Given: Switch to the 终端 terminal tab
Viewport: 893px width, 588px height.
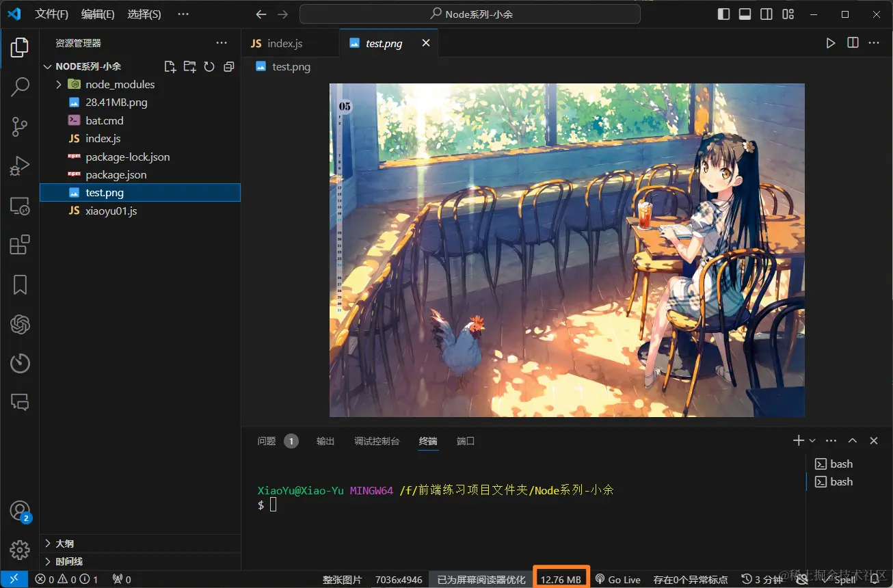Looking at the screenshot, I should (x=428, y=441).
